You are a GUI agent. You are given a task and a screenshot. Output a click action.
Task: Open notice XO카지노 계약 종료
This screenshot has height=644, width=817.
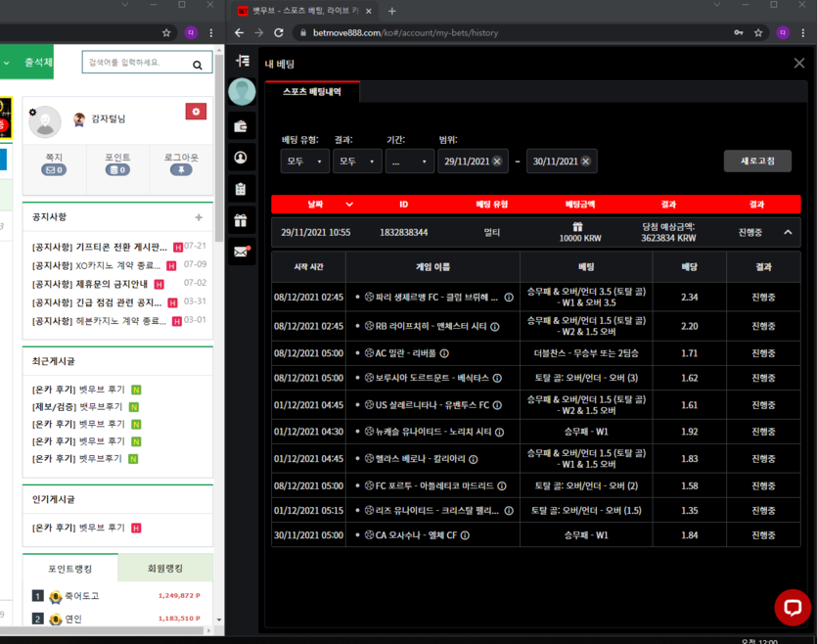(97, 266)
